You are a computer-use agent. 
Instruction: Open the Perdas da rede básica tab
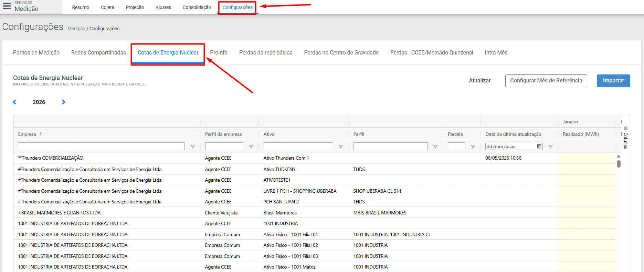pyautogui.click(x=266, y=52)
